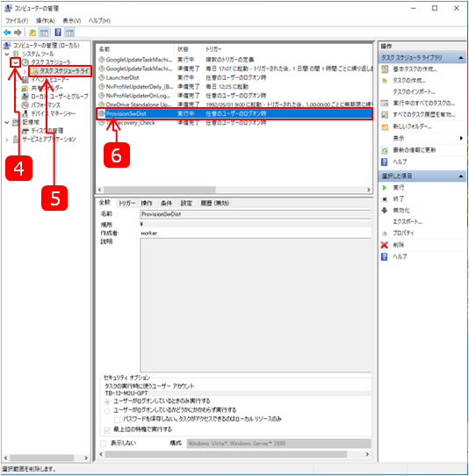Collapse システム ツール tree node
Viewport: 469px width, 476px height.
coord(7,54)
